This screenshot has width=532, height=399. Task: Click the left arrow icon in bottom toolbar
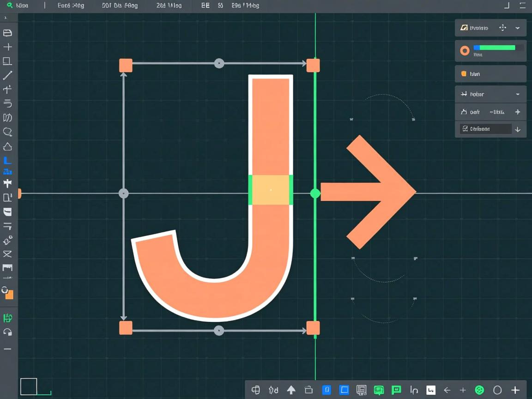[x=447, y=390]
